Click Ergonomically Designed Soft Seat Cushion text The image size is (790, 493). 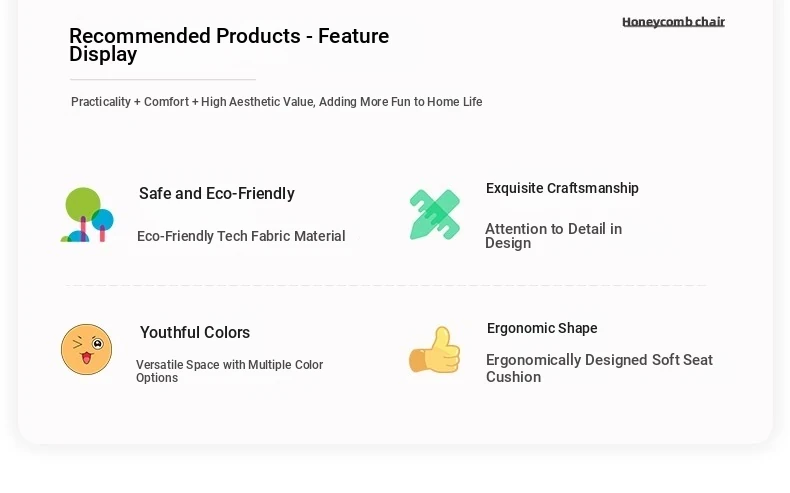click(x=599, y=368)
